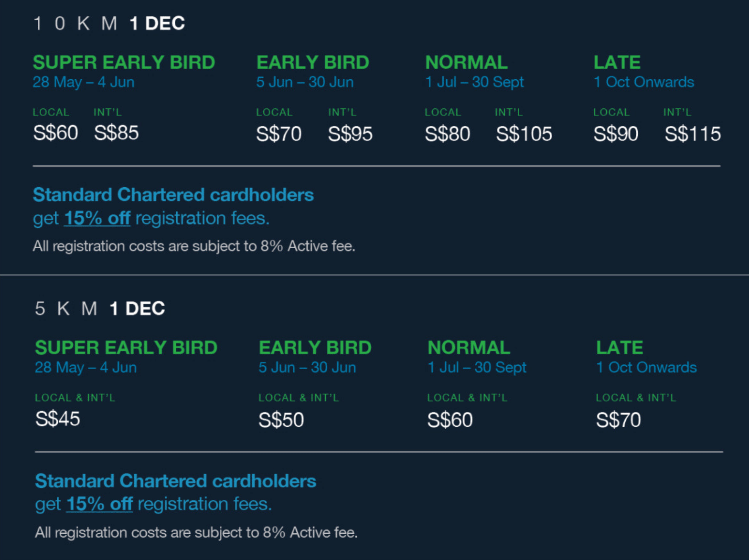Click the S$105 international Normal price
This screenshot has height=560, width=749.
524,134
